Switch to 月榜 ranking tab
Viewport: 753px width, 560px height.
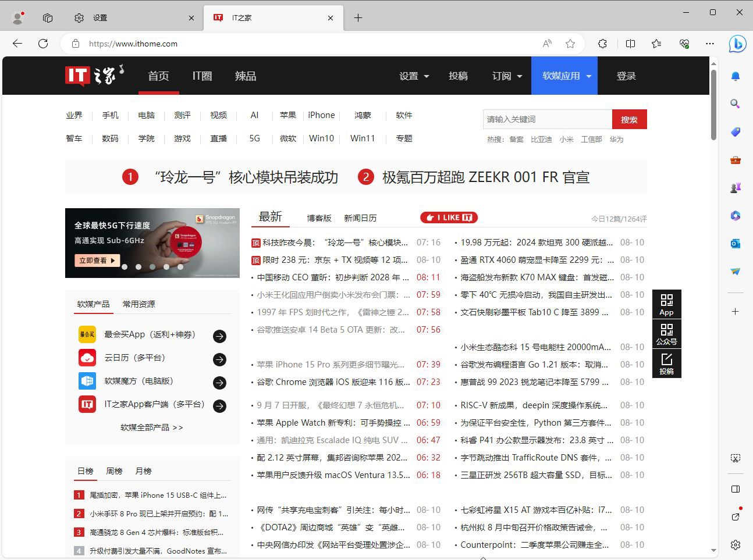143,471
